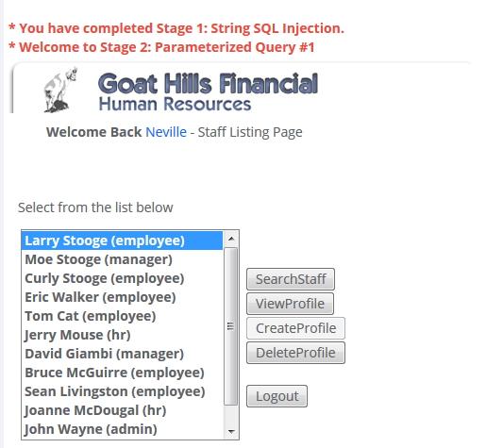The height and width of the screenshot is (448, 503).
Task: Click the goat logo image
Action: click(60, 91)
